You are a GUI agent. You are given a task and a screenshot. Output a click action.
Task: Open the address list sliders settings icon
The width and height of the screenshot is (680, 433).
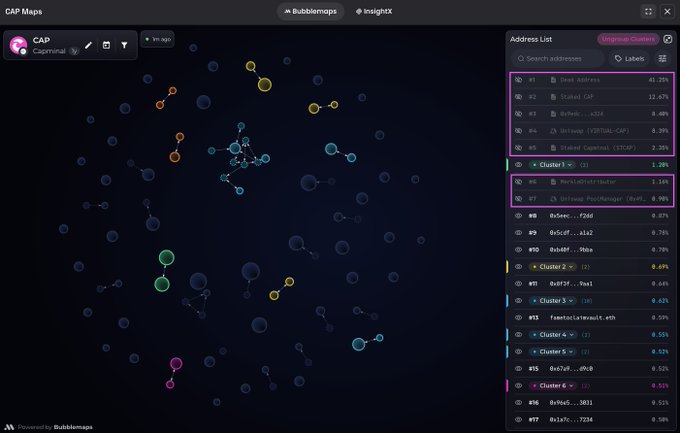[663, 59]
